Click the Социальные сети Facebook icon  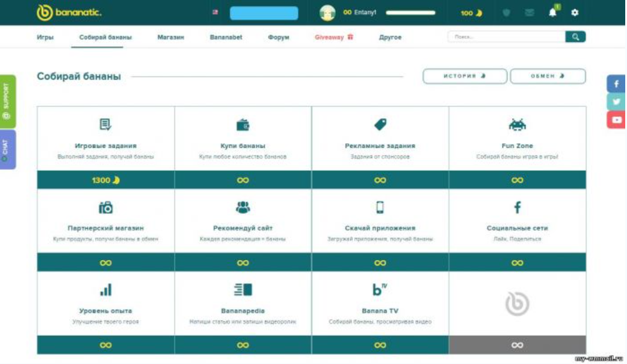[517, 207]
